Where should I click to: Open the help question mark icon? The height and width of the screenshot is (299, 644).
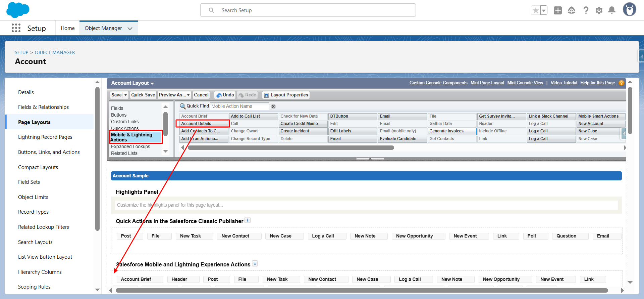tap(586, 10)
